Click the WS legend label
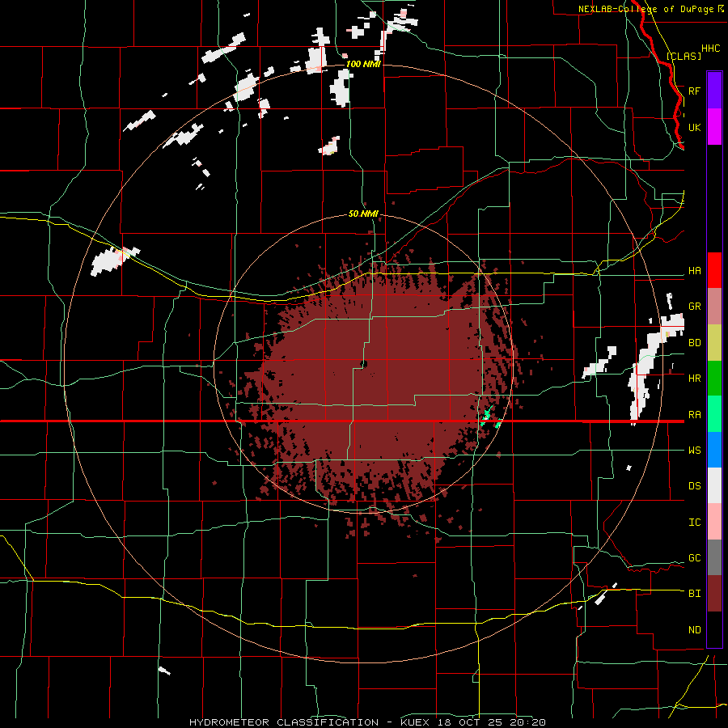 coord(694,451)
